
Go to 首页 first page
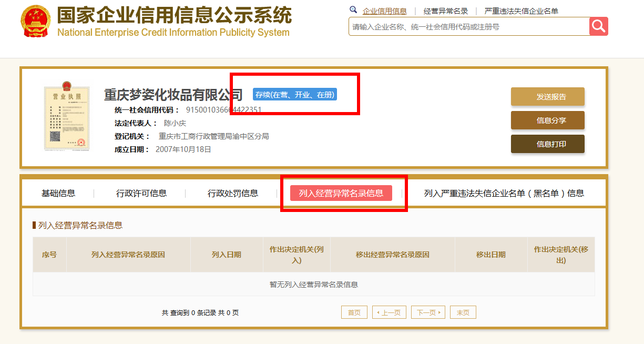[x=354, y=311]
